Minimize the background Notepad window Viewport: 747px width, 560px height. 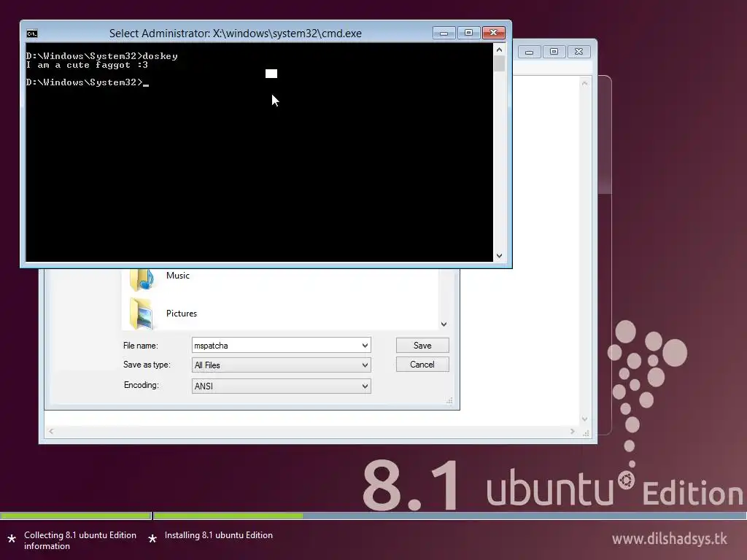530,52
